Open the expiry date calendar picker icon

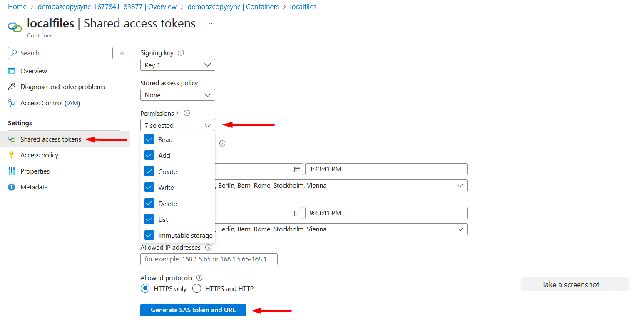(297, 213)
